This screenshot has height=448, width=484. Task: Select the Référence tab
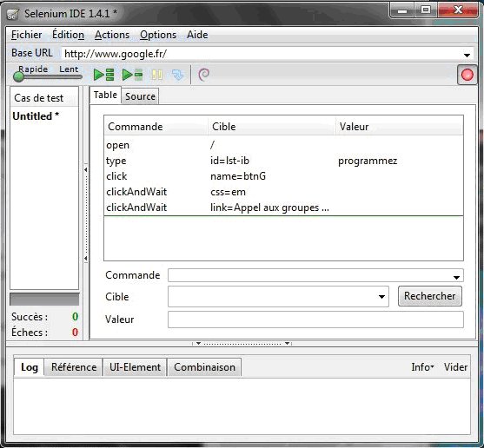pos(74,367)
